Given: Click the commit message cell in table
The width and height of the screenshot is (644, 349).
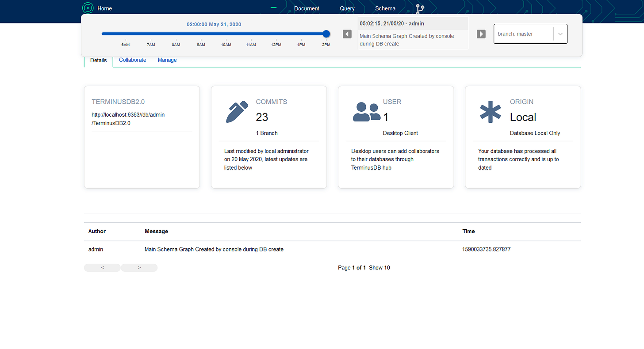Looking at the screenshot, I should point(214,250).
